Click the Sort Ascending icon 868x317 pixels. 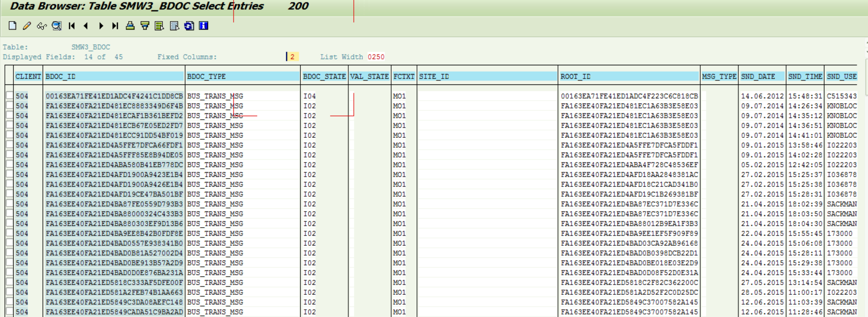(130, 26)
